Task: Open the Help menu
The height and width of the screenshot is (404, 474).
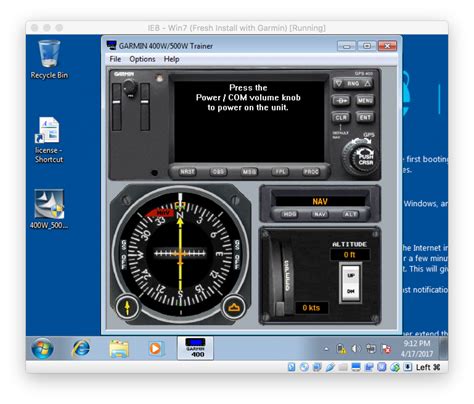Action: 171,59
